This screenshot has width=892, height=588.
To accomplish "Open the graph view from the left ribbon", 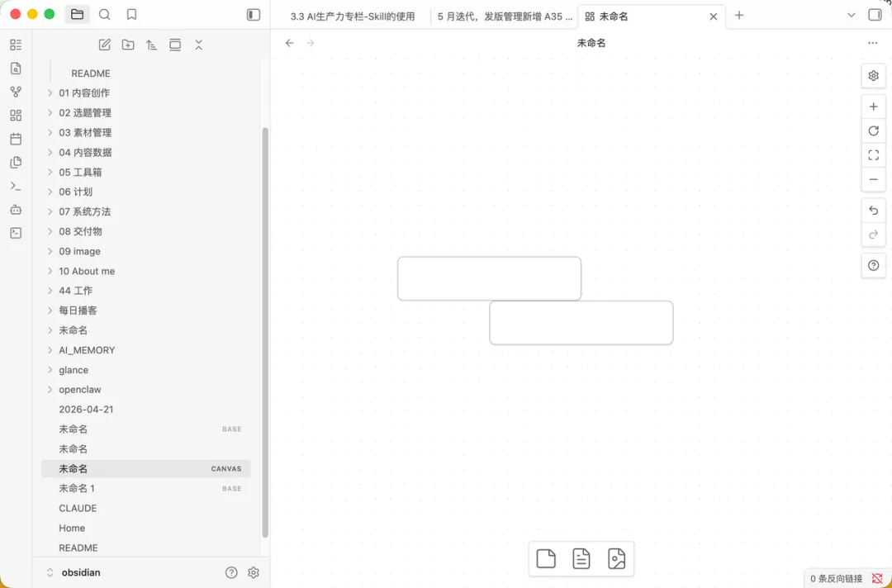I will 15,92.
